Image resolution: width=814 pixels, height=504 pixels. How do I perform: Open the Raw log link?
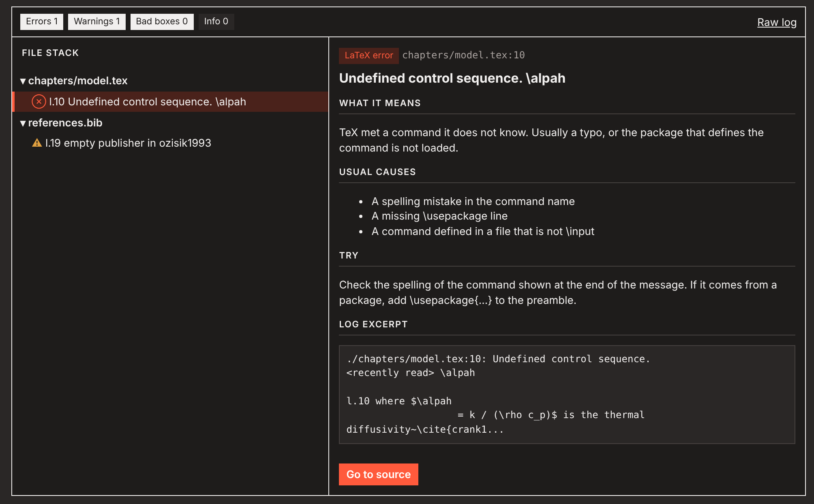pyautogui.click(x=777, y=22)
